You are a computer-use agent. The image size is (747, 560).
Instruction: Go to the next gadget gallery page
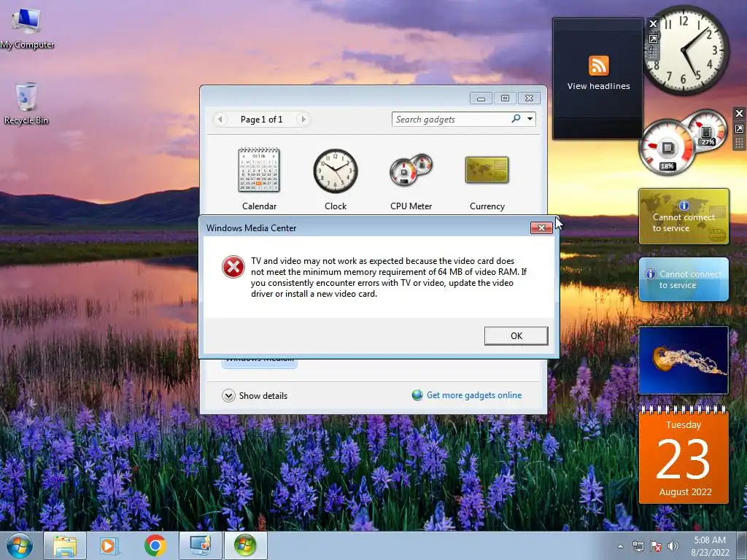coord(303,119)
